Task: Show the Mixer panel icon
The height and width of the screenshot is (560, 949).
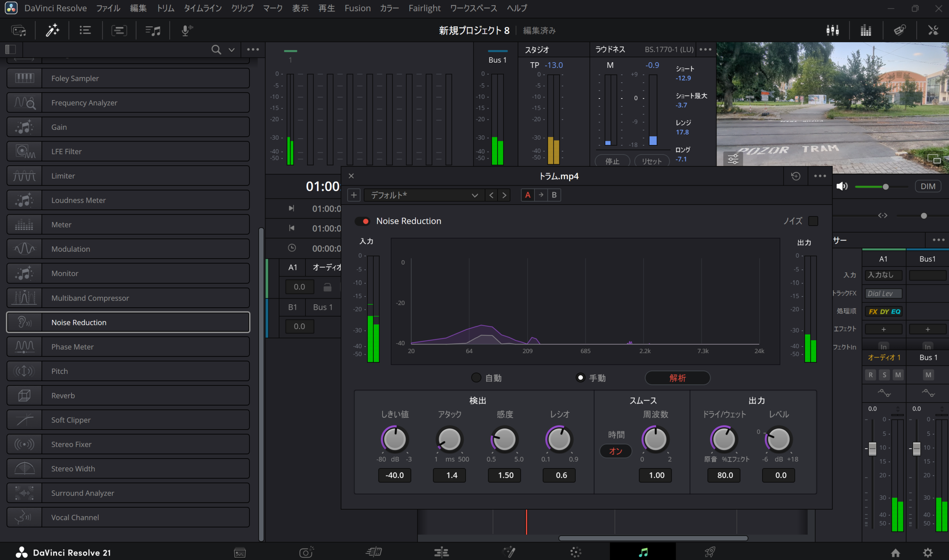Action: point(832,30)
